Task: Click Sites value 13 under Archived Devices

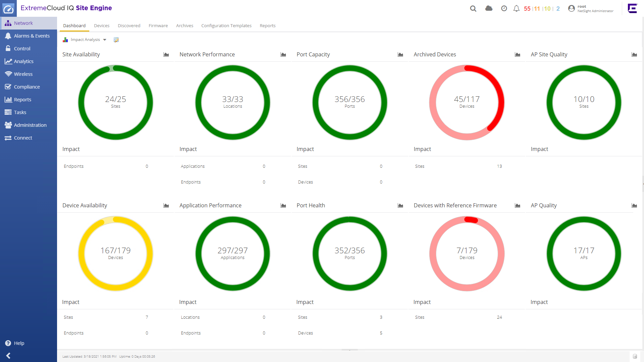Action: 499,166
